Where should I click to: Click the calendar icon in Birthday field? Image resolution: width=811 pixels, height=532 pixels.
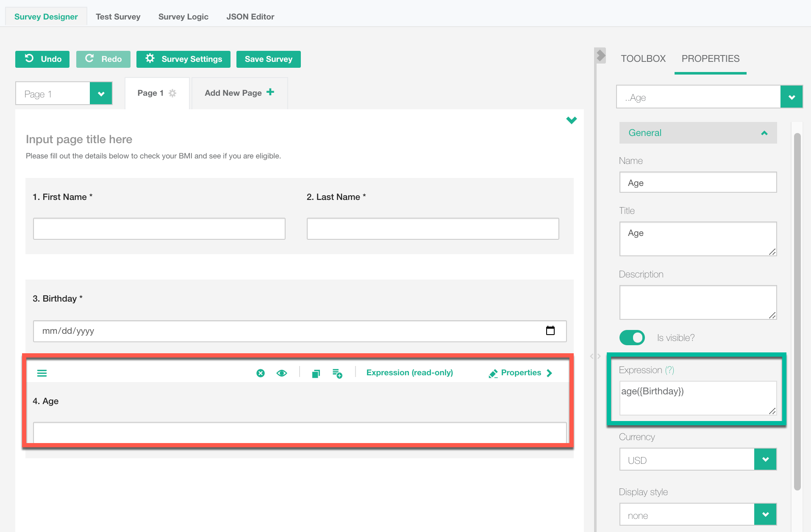coord(550,331)
